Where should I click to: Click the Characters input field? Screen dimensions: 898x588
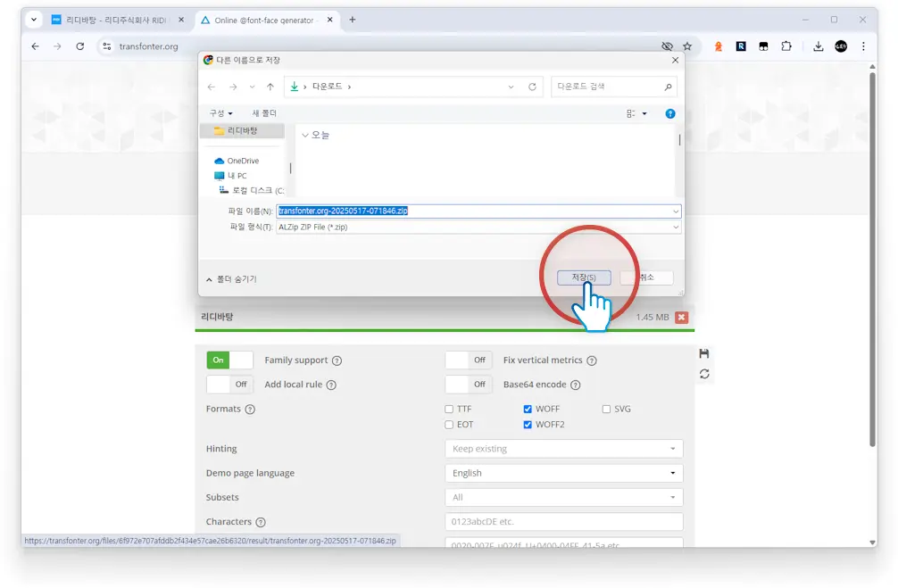pos(563,522)
